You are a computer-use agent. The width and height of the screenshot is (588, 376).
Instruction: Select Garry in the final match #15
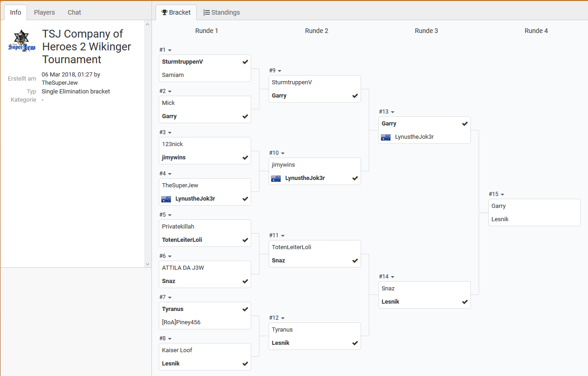(x=499, y=206)
